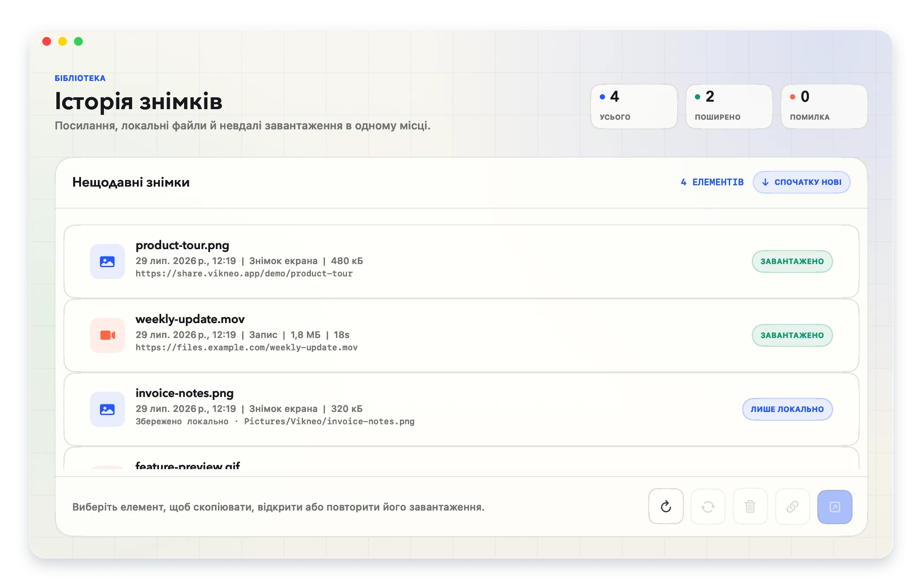The height and width of the screenshot is (588, 923).
Task: Click the trash delete icon
Action: pyautogui.click(x=750, y=507)
